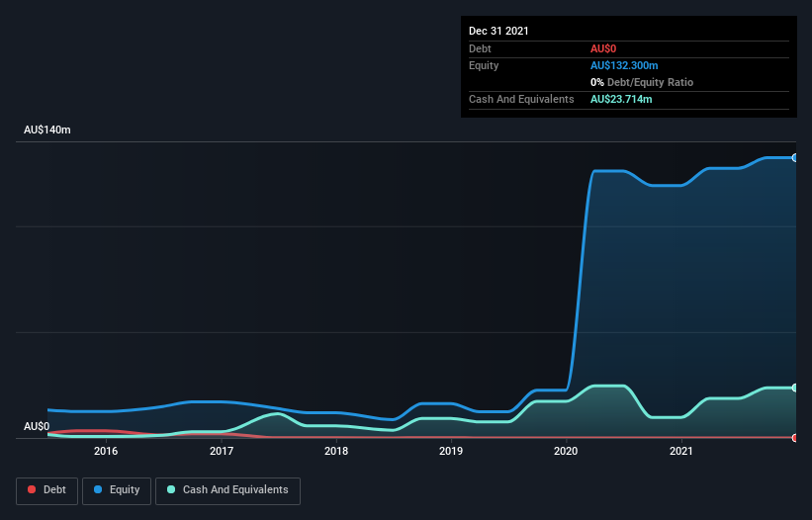Viewport: 812px width, 520px height.
Task: Select the Equity endpoint marker on the chart
Action: coord(795,158)
